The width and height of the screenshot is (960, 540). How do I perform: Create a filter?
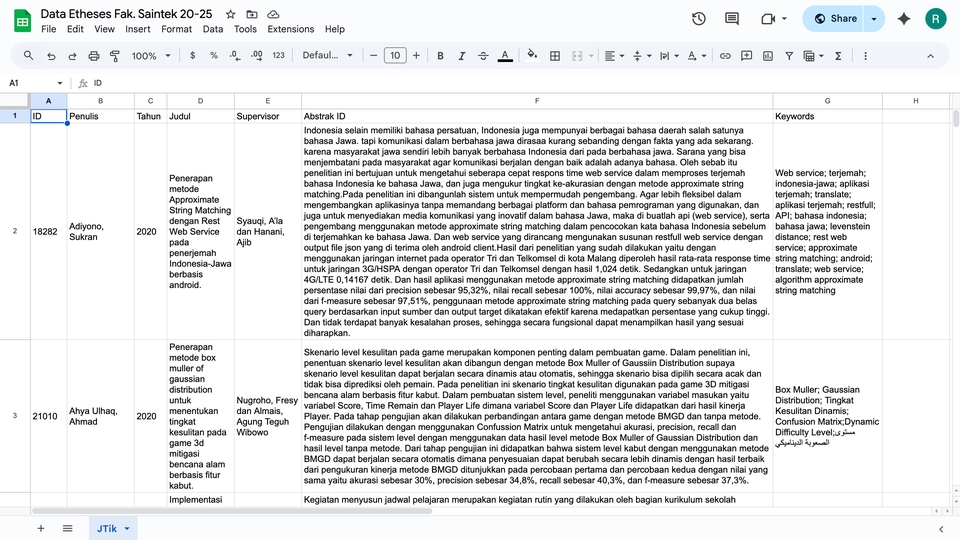(789, 56)
